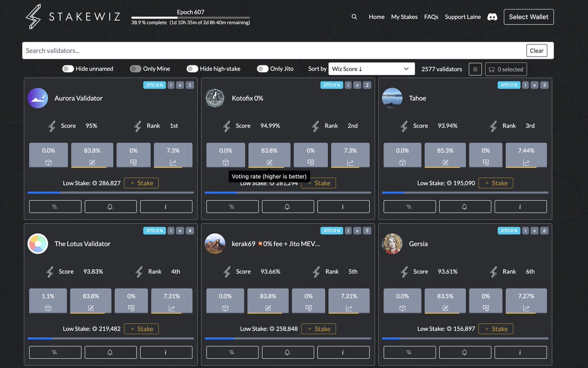This screenshot has width=588, height=368.
Task: Focus the Search validators input field
Action: (274, 50)
